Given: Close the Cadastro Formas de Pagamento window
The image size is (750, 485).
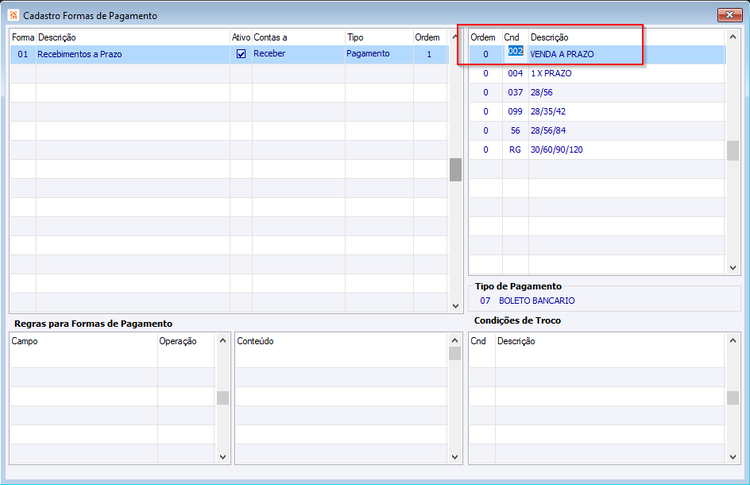Looking at the screenshot, I should (729, 15).
